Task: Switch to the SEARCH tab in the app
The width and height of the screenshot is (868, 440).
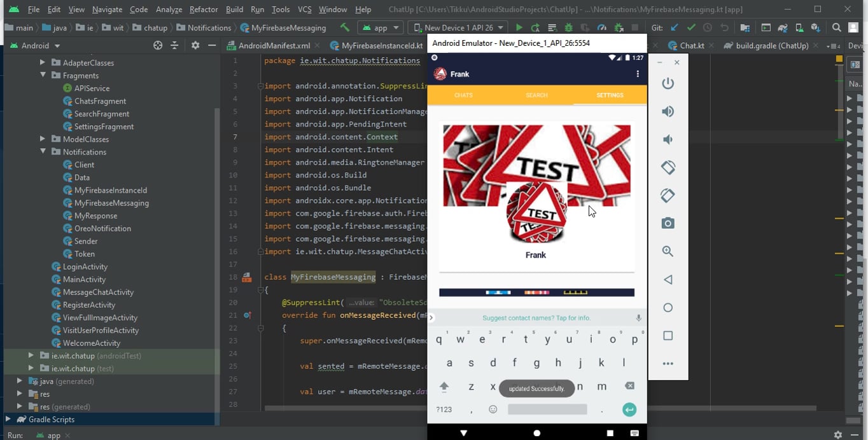Action: 536,95
